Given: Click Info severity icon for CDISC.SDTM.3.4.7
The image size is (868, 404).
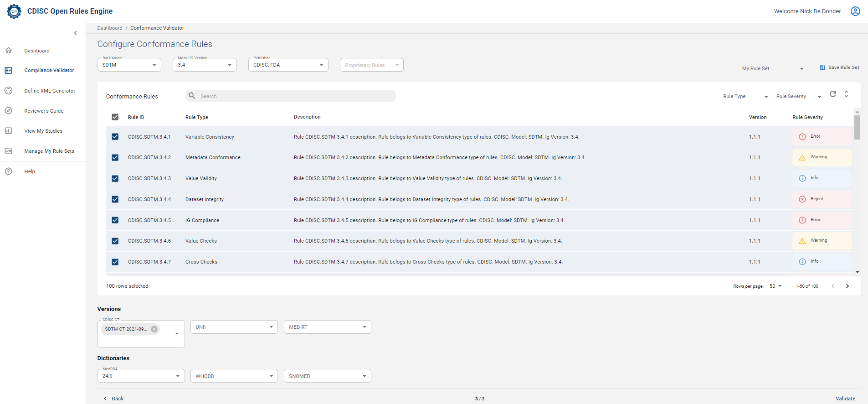Looking at the screenshot, I should click(x=802, y=262).
